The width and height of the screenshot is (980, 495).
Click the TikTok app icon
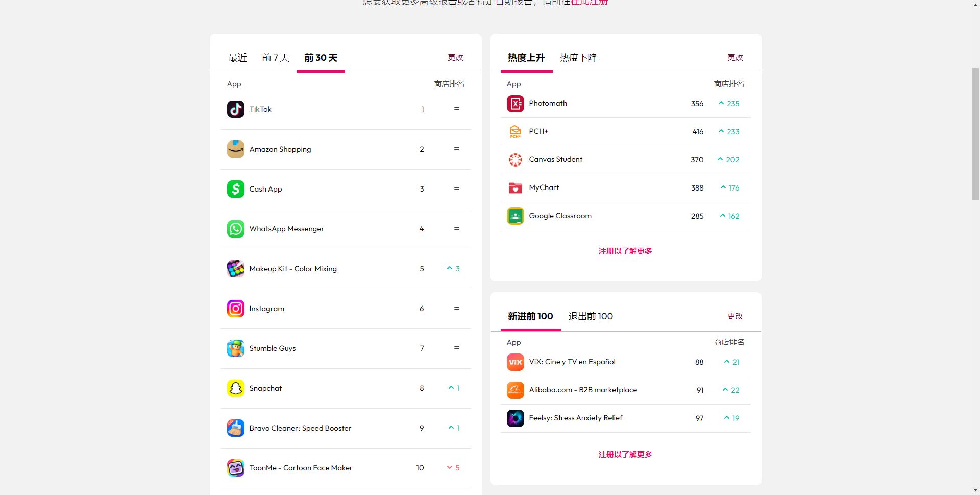[235, 109]
